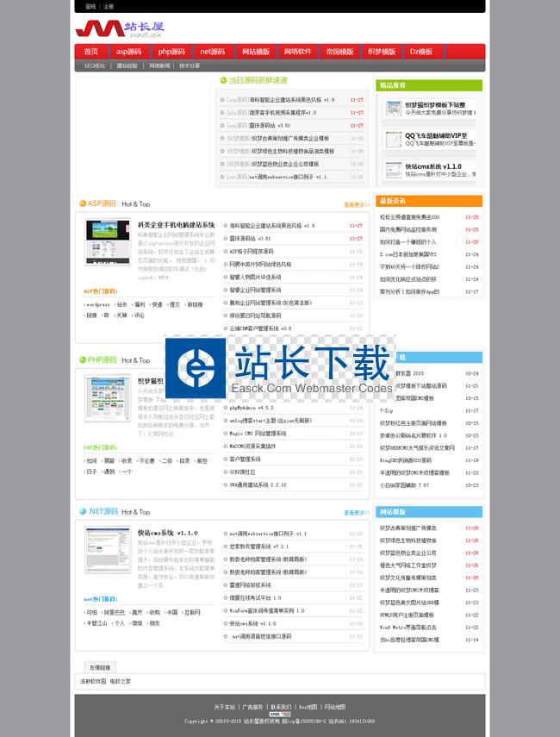This screenshot has height=737, width=560.
Task: Click the SEO优化 sub-navigation link
Action: click(95, 66)
